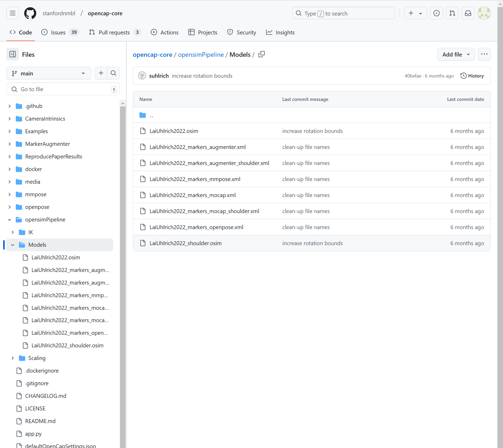Select app.py in the file tree
Screen dimensions: 503x448
pos(33,434)
